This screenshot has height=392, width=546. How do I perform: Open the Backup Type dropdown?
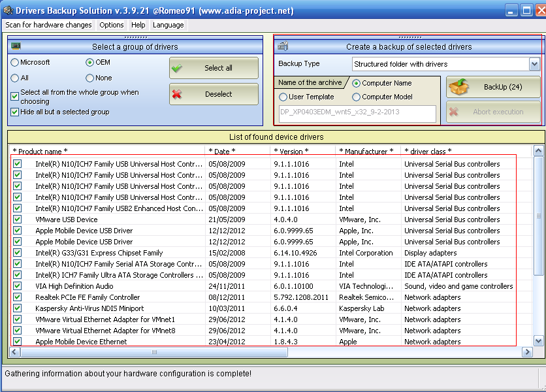pos(534,64)
